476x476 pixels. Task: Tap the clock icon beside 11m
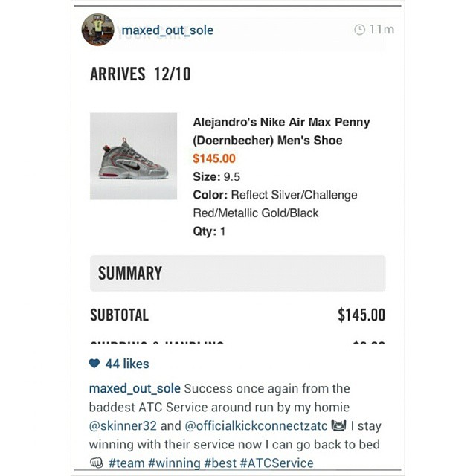pyautogui.click(x=360, y=30)
